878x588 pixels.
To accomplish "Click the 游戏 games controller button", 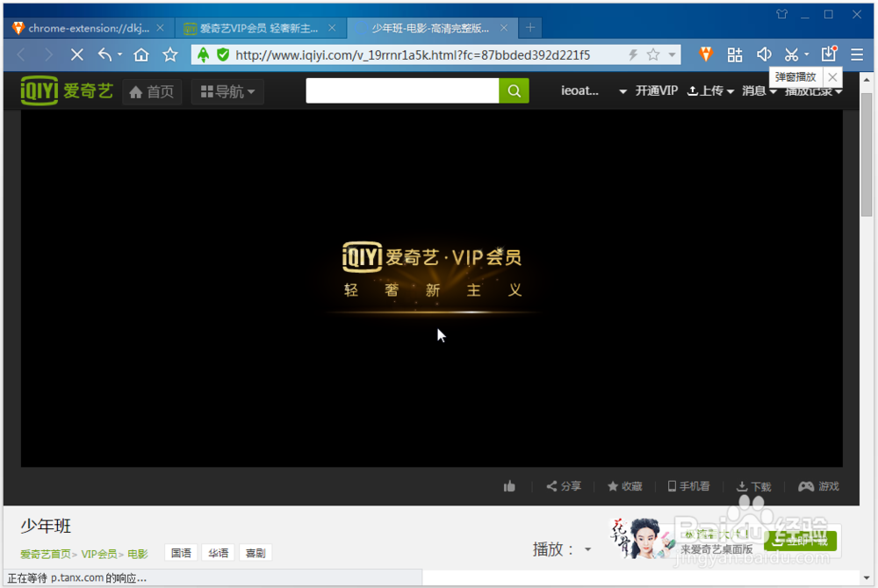I will [x=818, y=486].
